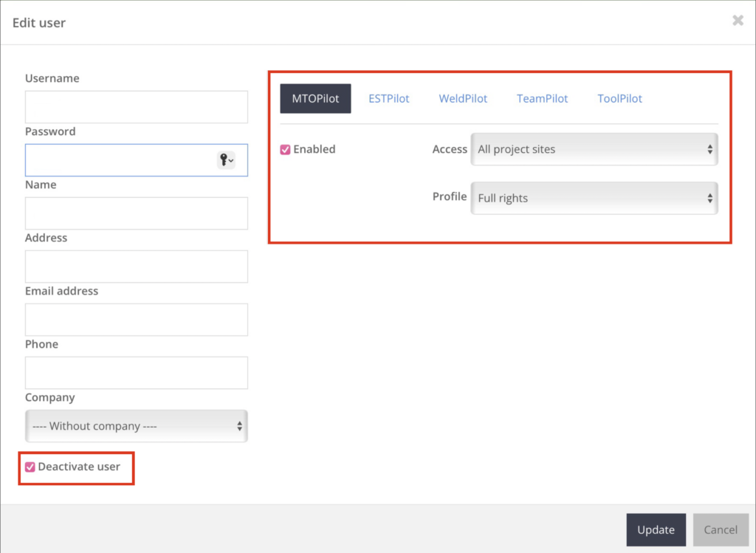Open the WeldPilot tab
Viewport: 756px width, 553px height.
click(x=463, y=98)
